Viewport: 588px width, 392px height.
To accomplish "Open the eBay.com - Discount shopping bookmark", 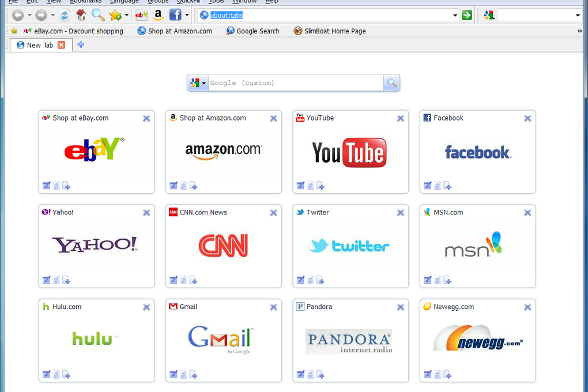I will tap(73, 31).
